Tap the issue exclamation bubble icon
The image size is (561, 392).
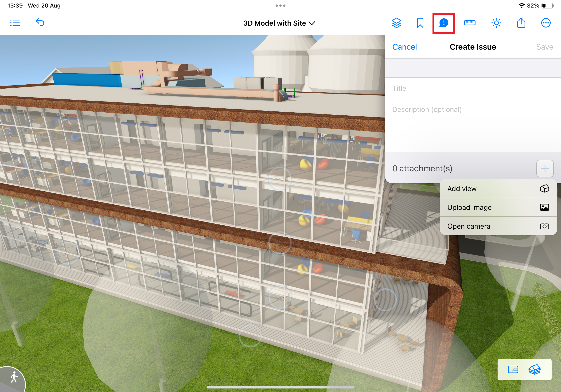[444, 23]
